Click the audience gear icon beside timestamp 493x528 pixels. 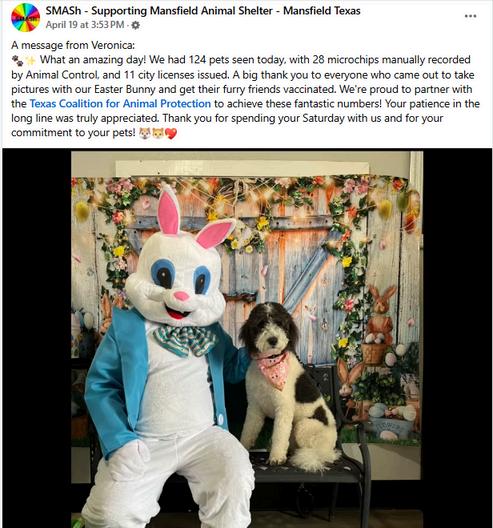(x=135, y=25)
